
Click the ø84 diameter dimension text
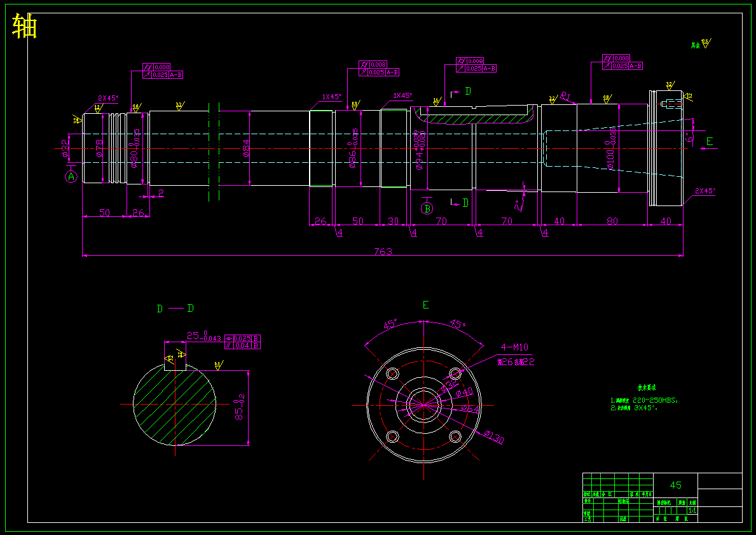246,149
